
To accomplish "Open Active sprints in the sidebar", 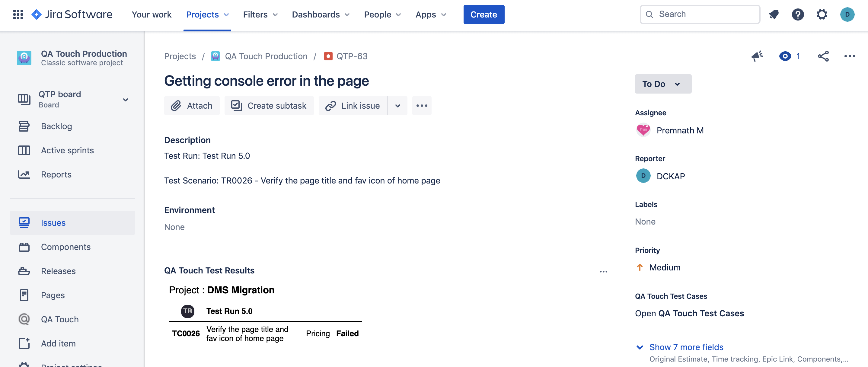I will tap(72, 150).
